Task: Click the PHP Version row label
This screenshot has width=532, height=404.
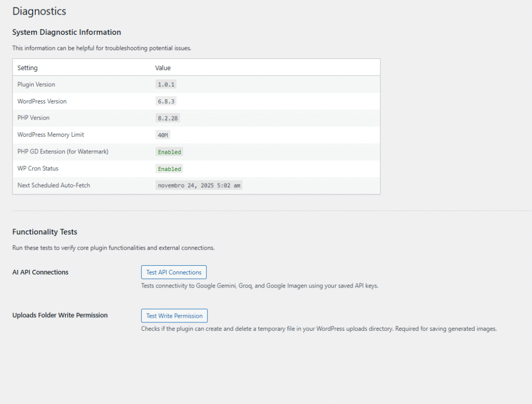Action: (x=33, y=118)
